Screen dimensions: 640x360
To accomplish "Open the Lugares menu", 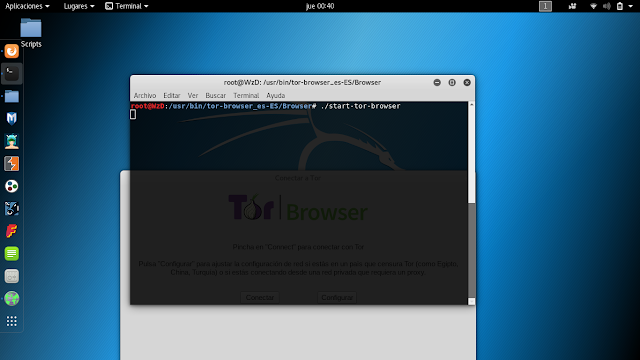I will 79,6.
